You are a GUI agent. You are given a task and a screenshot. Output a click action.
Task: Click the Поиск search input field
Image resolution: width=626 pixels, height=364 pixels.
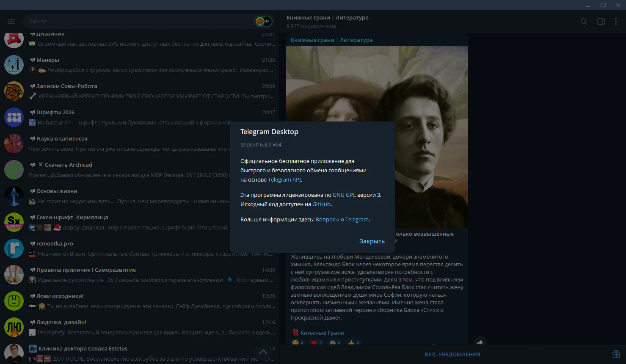140,21
